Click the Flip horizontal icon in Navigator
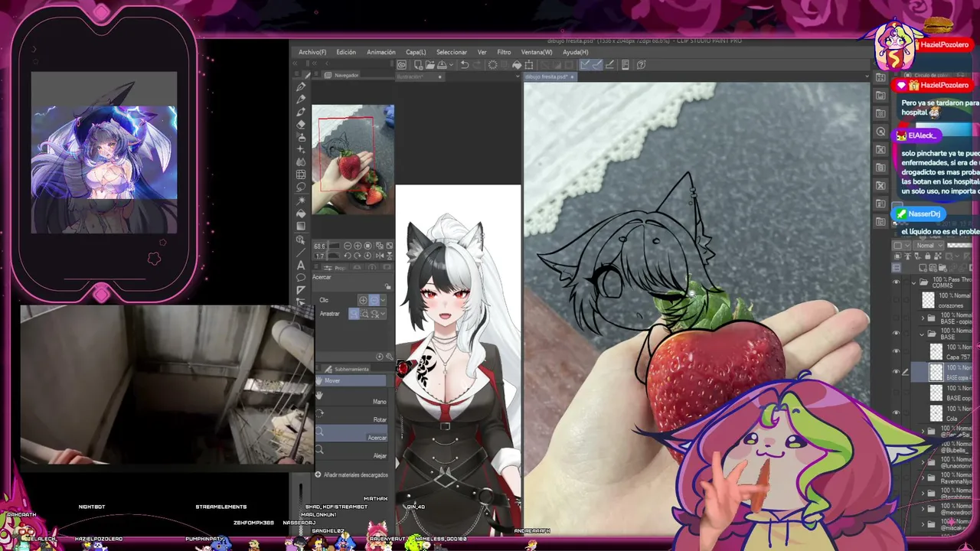Image resolution: width=980 pixels, height=551 pixels. point(379,256)
